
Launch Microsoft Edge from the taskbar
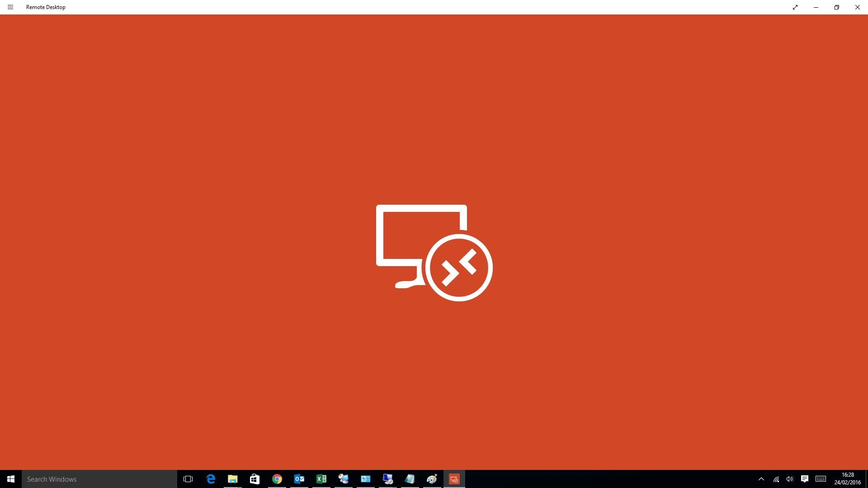pyautogui.click(x=211, y=479)
